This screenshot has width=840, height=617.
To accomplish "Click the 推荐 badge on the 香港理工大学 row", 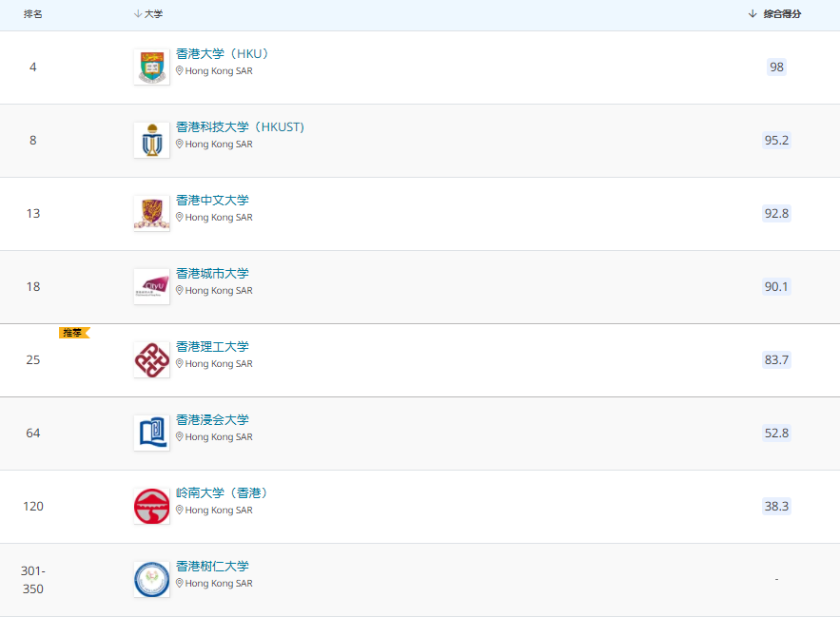I will [x=74, y=333].
